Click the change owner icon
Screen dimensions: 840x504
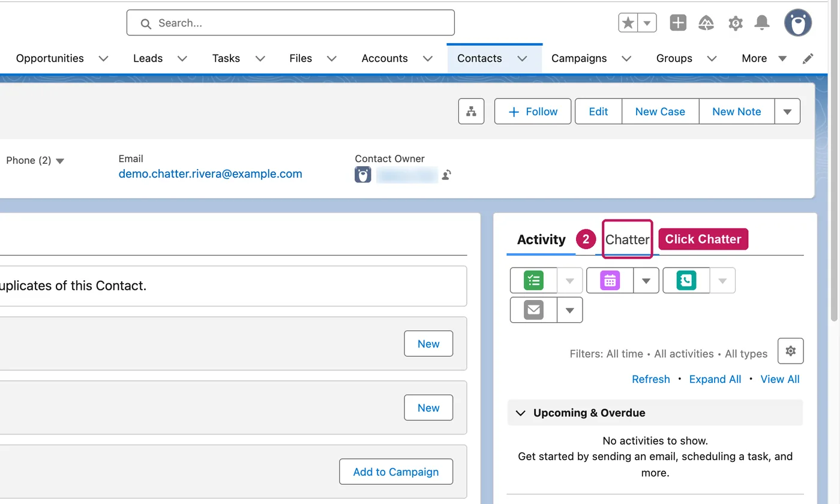point(446,175)
